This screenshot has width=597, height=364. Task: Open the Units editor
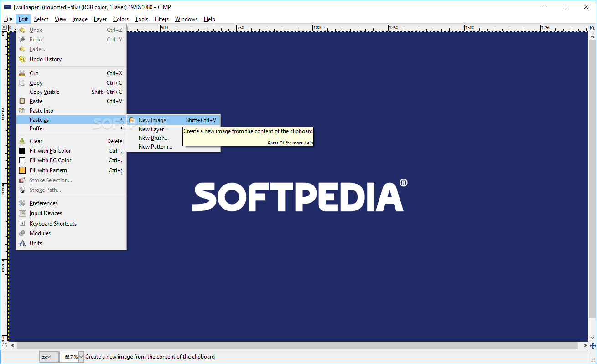pos(71,243)
